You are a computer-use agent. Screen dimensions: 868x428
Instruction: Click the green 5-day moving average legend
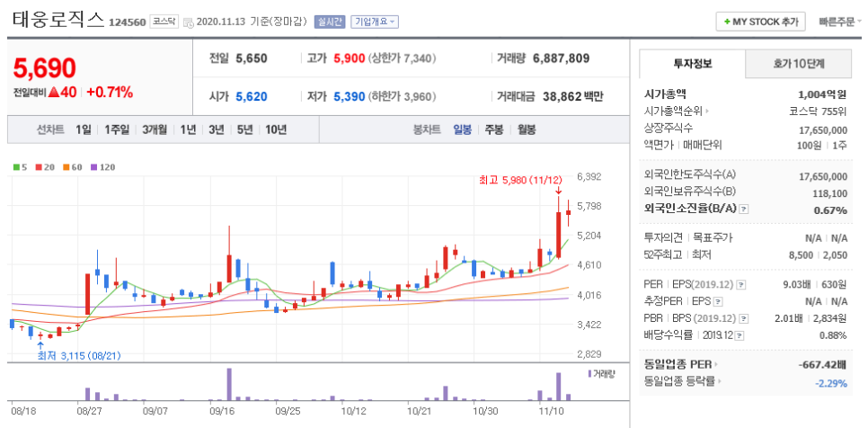[x=20, y=166]
